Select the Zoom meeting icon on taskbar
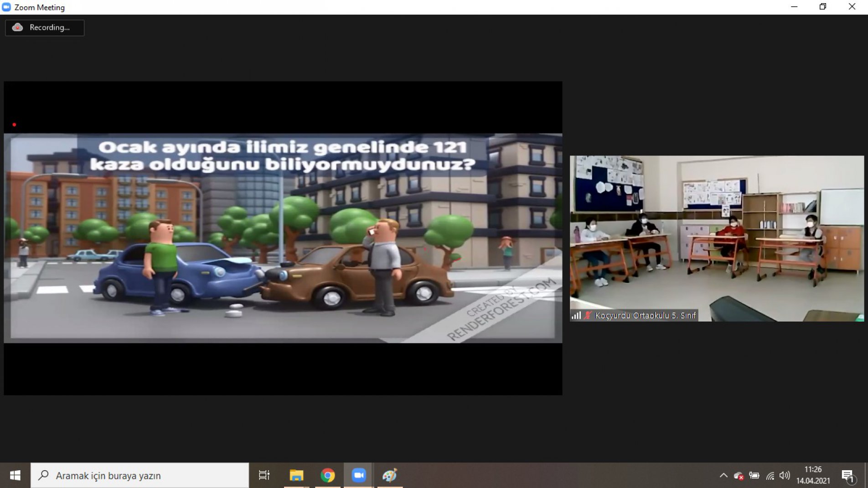Image resolution: width=868 pixels, height=488 pixels. pos(358,475)
